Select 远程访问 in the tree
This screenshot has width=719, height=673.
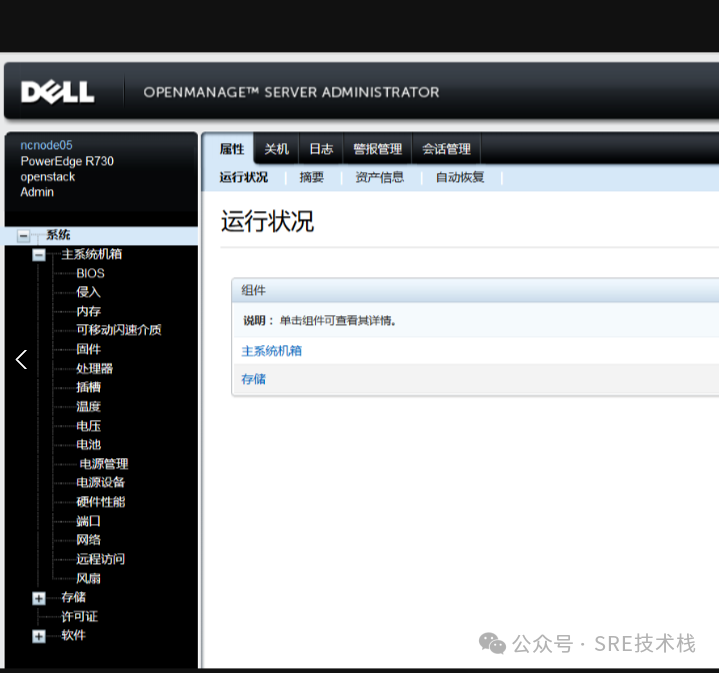[100, 559]
